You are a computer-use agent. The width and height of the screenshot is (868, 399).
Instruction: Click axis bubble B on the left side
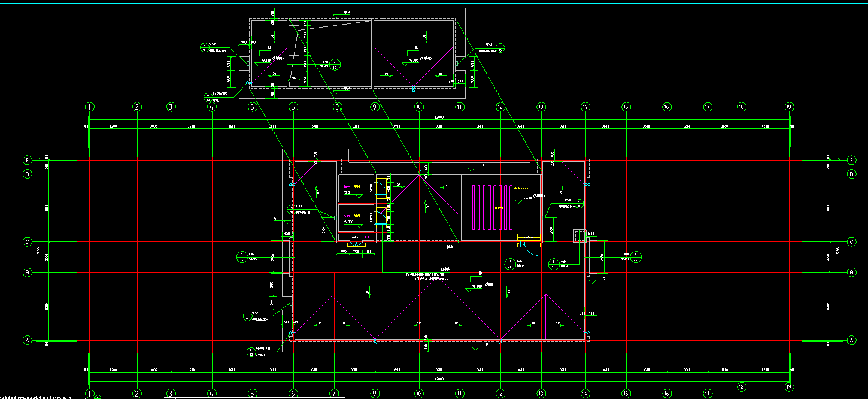pos(27,273)
